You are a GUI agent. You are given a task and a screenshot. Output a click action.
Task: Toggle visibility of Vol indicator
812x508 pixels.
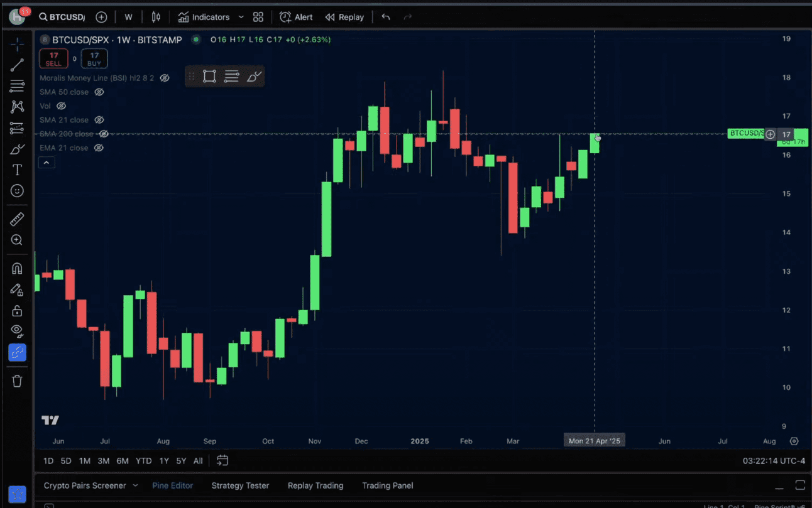(61, 106)
